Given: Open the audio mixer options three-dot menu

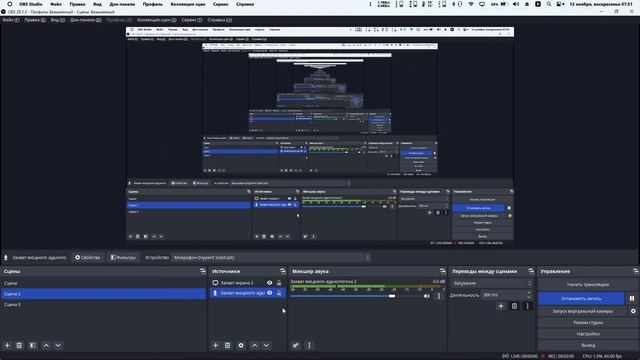Looking at the screenshot, I should point(309,345).
